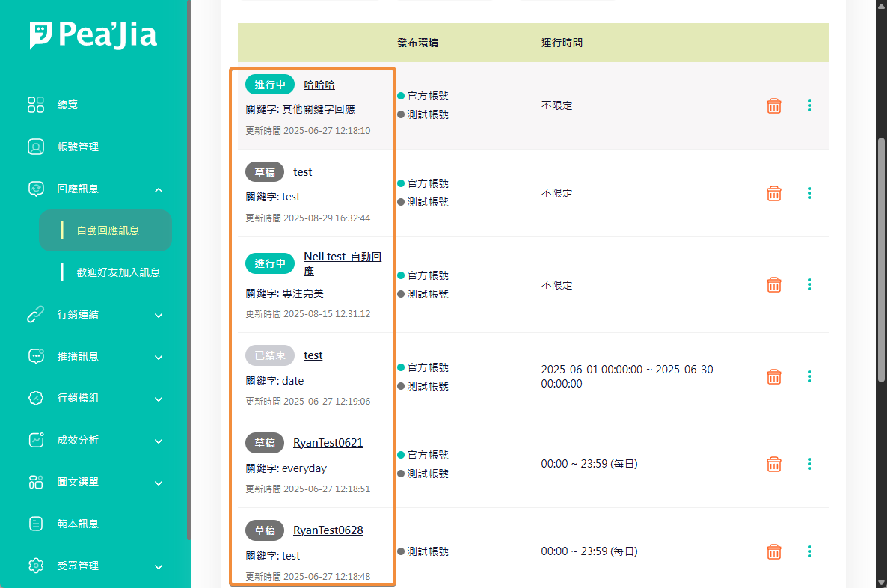Expand the 成效分析 sidebar section
This screenshot has width=887, height=588.
(x=159, y=441)
